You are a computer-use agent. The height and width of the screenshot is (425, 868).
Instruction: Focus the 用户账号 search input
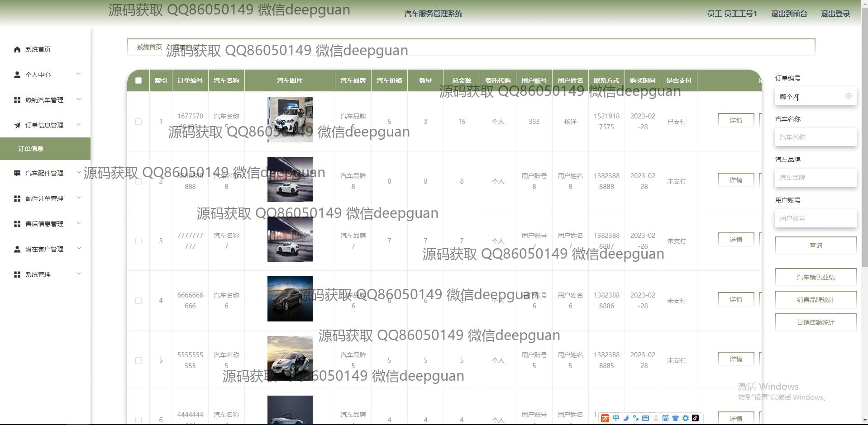coord(816,218)
